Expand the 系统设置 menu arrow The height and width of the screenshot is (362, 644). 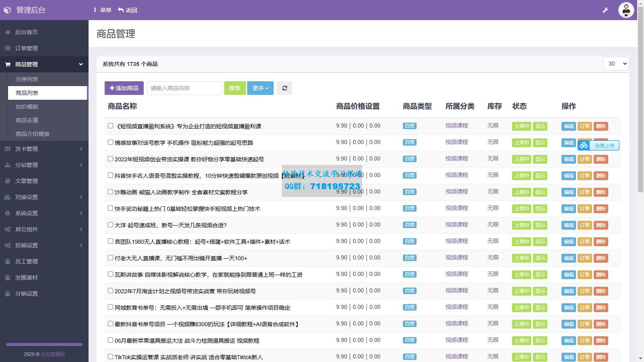pos(81,213)
